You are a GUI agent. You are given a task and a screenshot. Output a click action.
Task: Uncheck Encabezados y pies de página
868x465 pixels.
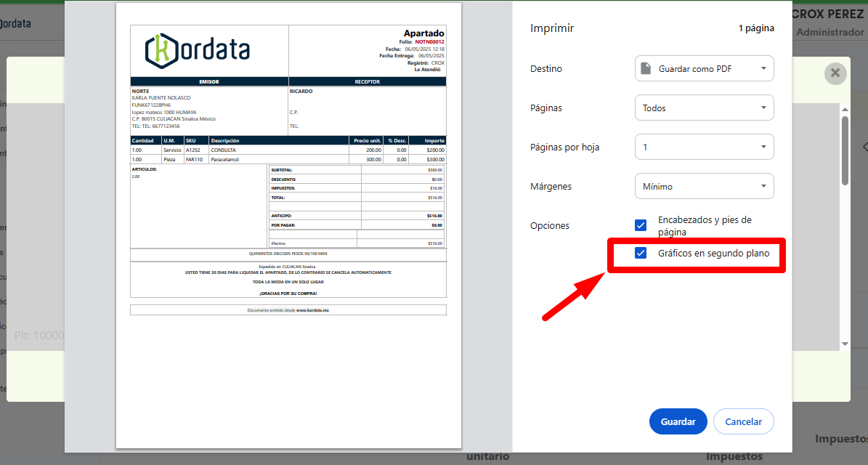(641, 225)
